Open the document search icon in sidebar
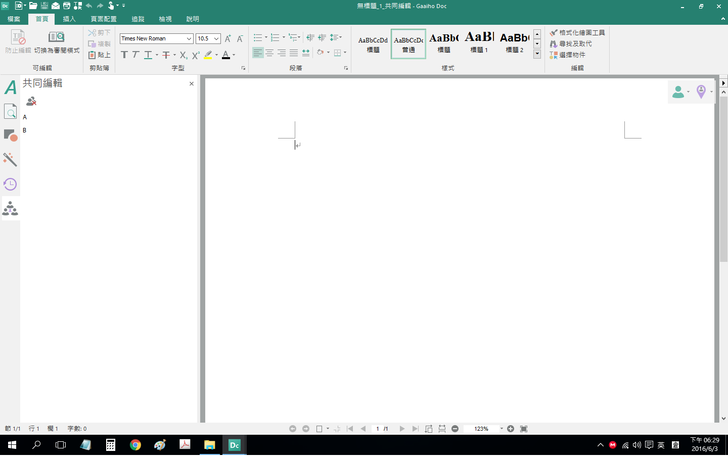Screen dimensions: 728x457 [10, 112]
